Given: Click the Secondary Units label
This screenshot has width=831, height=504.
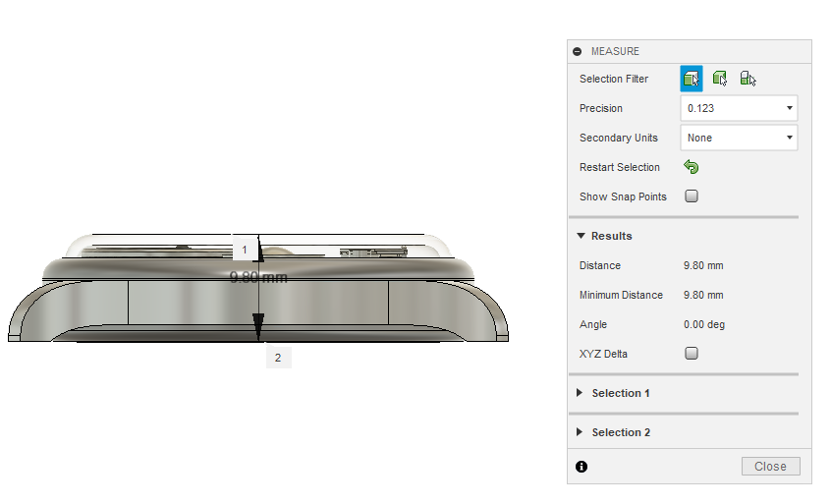Looking at the screenshot, I should tap(619, 138).
